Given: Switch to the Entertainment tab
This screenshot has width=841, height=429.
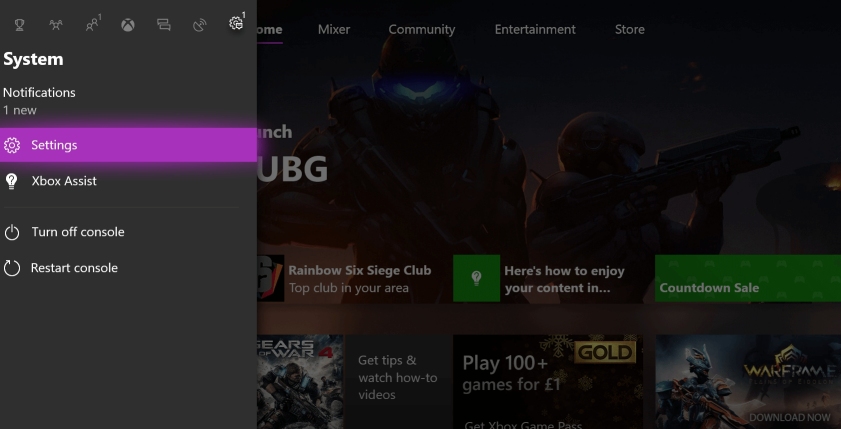Looking at the screenshot, I should [x=535, y=29].
